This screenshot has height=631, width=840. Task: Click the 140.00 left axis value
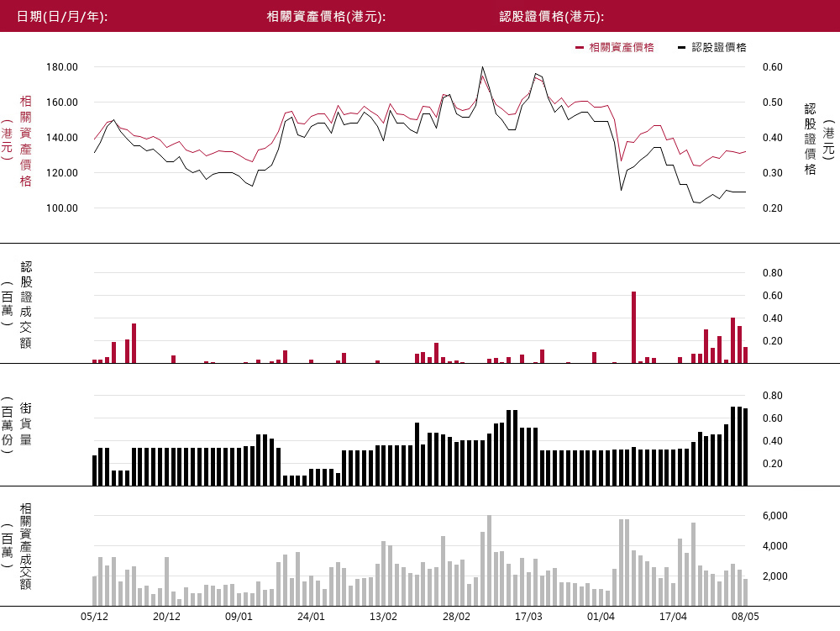[62, 138]
